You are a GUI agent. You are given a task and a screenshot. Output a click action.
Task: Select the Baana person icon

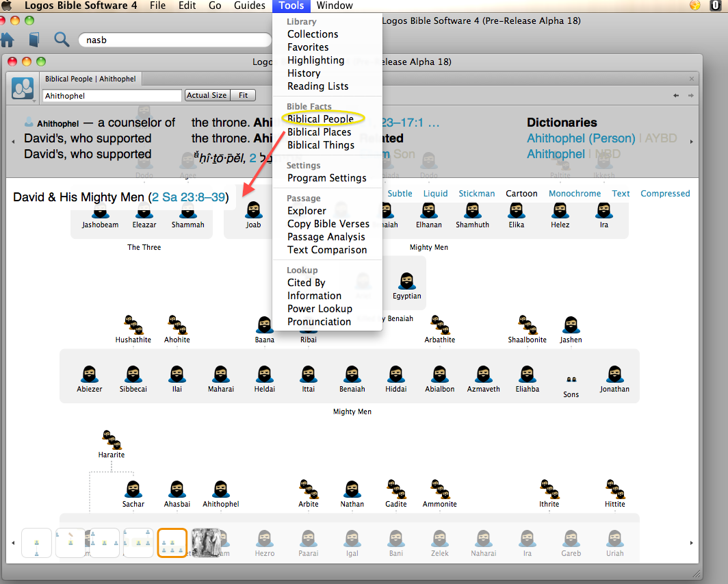point(265,325)
